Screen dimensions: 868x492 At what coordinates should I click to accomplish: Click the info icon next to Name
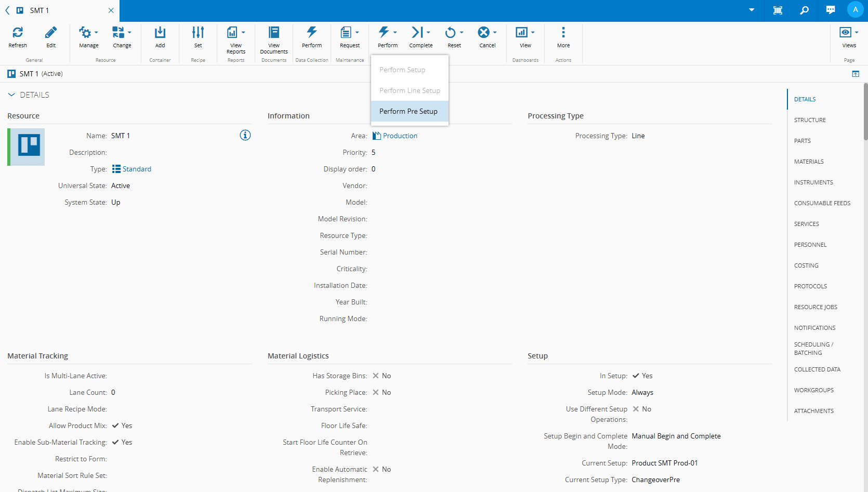[x=245, y=136]
